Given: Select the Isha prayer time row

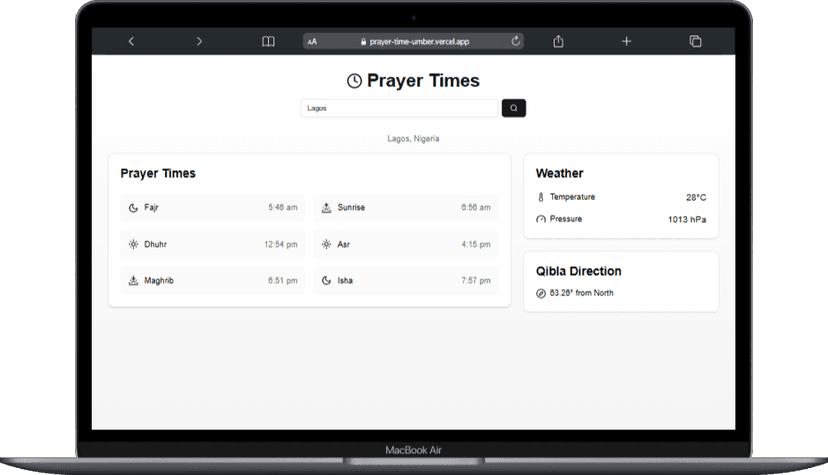Looking at the screenshot, I should click(405, 281).
